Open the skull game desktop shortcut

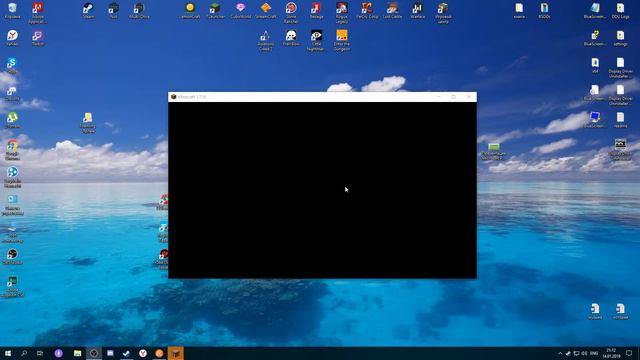tap(291, 38)
